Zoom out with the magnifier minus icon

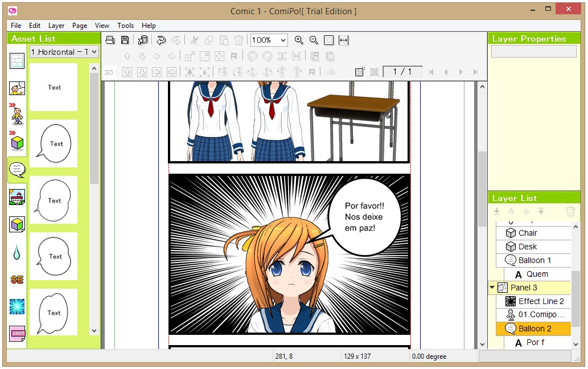[314, 40]
